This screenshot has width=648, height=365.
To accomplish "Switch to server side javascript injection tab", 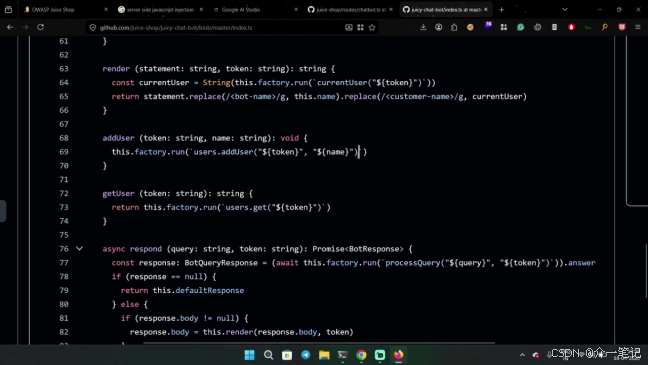I will [x=160, y=10].
